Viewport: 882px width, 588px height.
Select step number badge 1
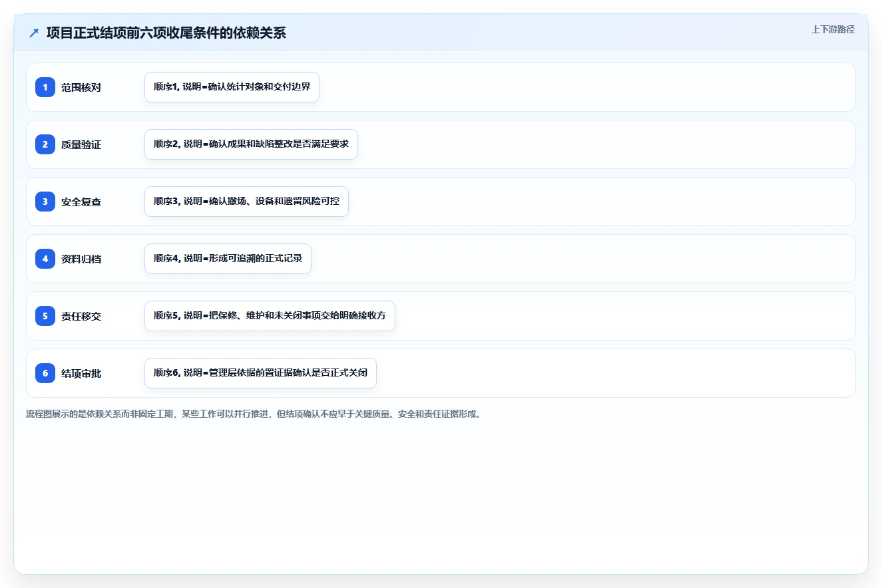(x=45, y=87)
